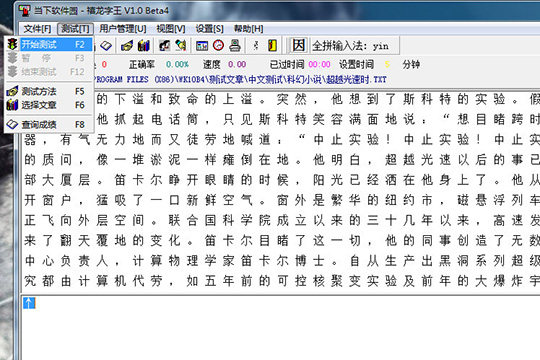The height and width of the screenshot is (360, 540).
Task: Choose 开始测试 F2 from the menu
Action: [49, 44]
